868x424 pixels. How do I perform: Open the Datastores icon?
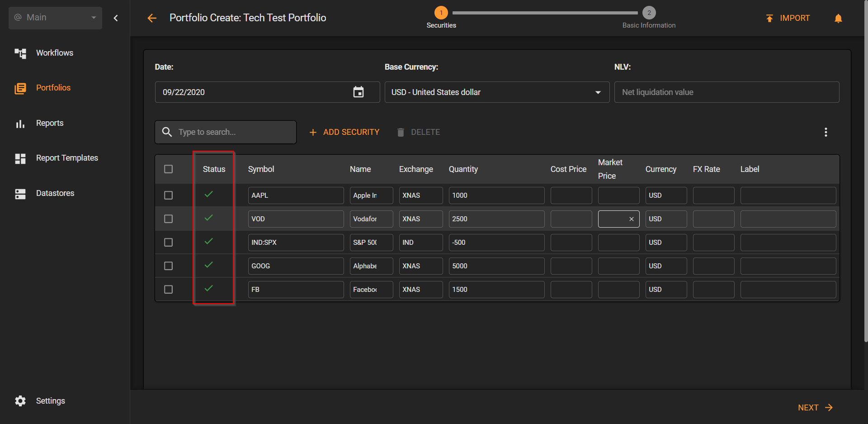20,194
